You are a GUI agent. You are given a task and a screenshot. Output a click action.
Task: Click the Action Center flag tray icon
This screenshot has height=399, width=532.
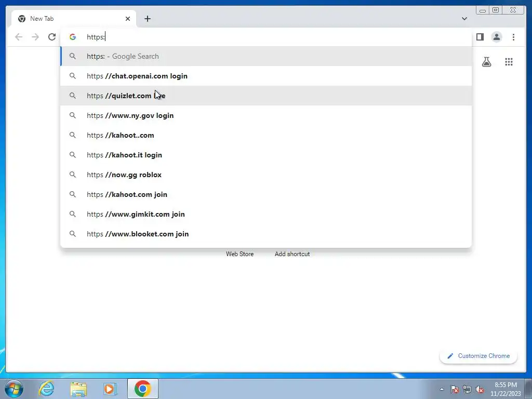tap(455, 389)
